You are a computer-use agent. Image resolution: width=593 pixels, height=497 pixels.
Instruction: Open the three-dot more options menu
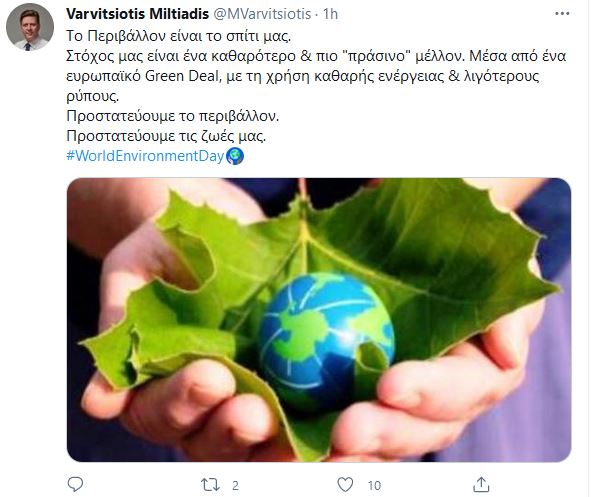pos(562,14)
